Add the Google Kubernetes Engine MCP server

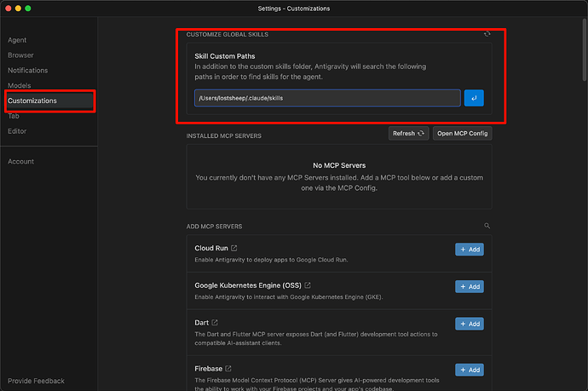470,286
